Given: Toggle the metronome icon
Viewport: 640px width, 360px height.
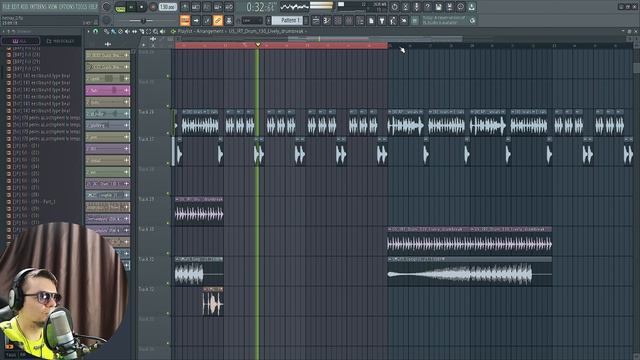Looking at the screenshot, I should pos(185,7).
